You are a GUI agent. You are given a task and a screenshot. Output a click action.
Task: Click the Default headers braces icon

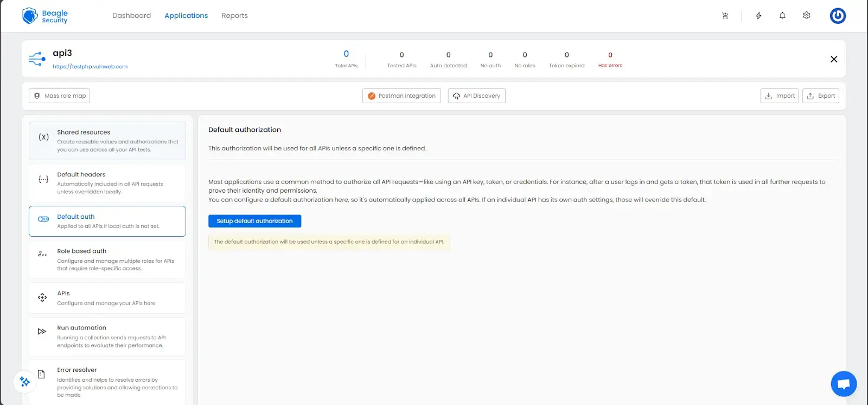coord(43,179)
